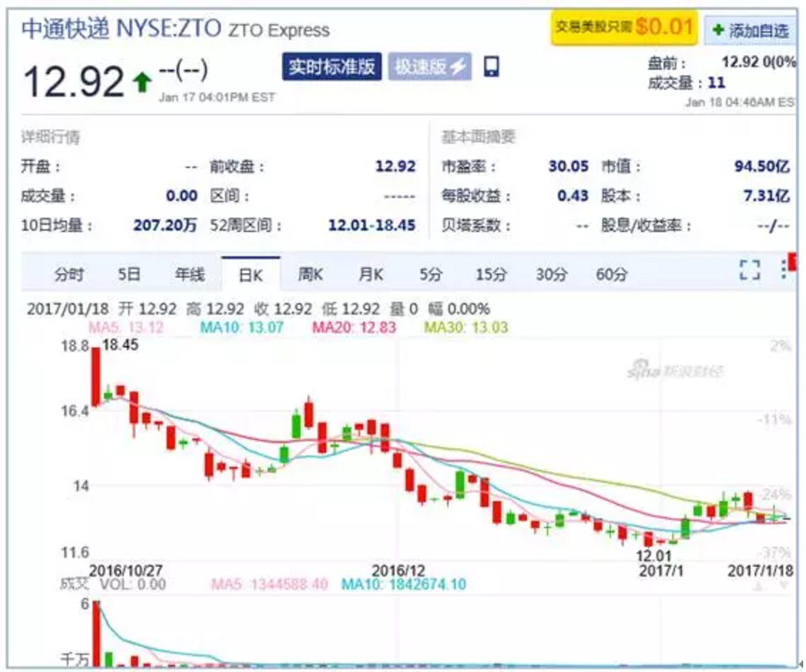Click the 市值 value 94.50亿

(x=762, y=166)
